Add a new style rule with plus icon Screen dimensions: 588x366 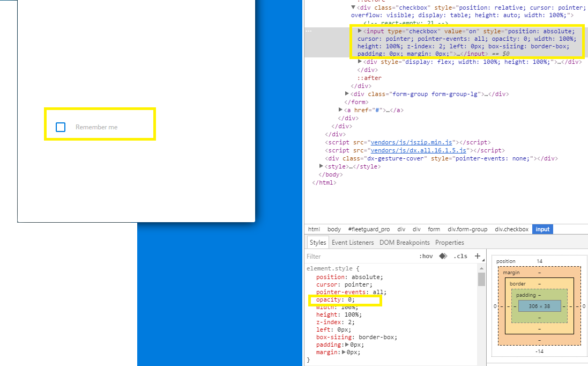pyautogui.click(x=478, y=256)
